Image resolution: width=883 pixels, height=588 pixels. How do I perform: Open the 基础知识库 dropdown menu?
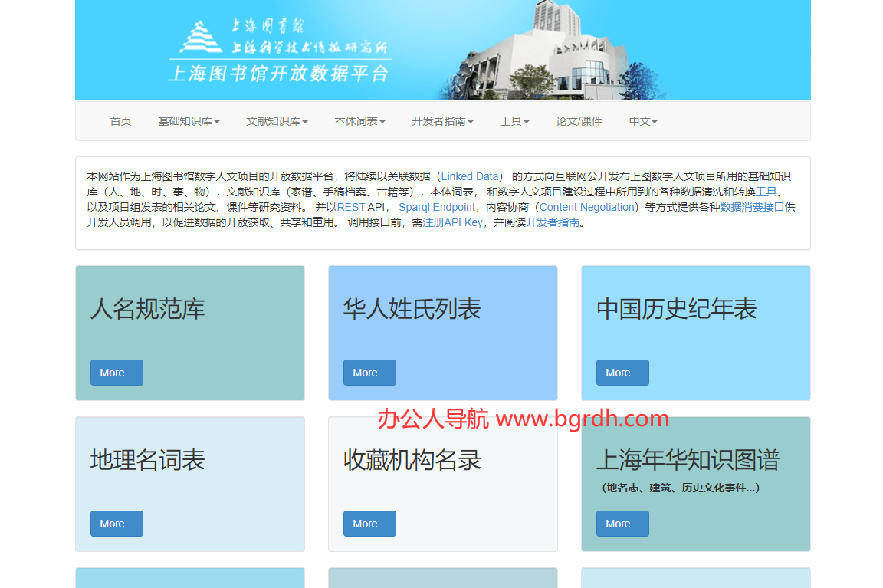(x=189, y=120)
